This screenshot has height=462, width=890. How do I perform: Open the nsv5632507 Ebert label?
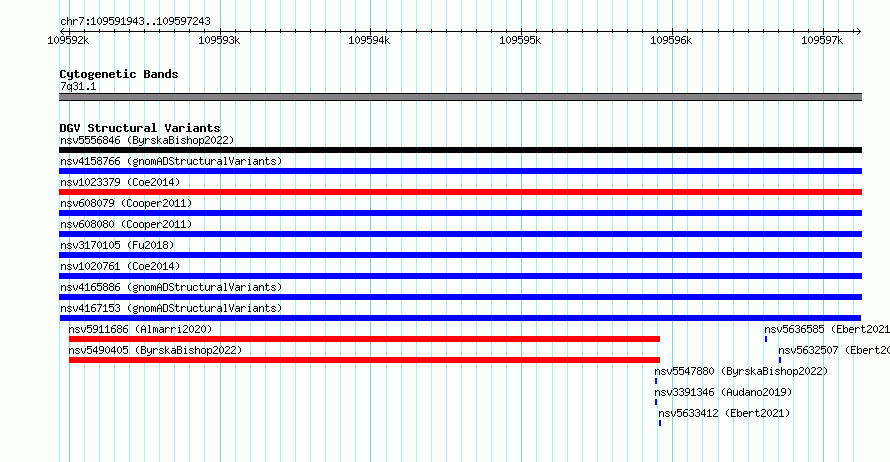click(834, 350)
